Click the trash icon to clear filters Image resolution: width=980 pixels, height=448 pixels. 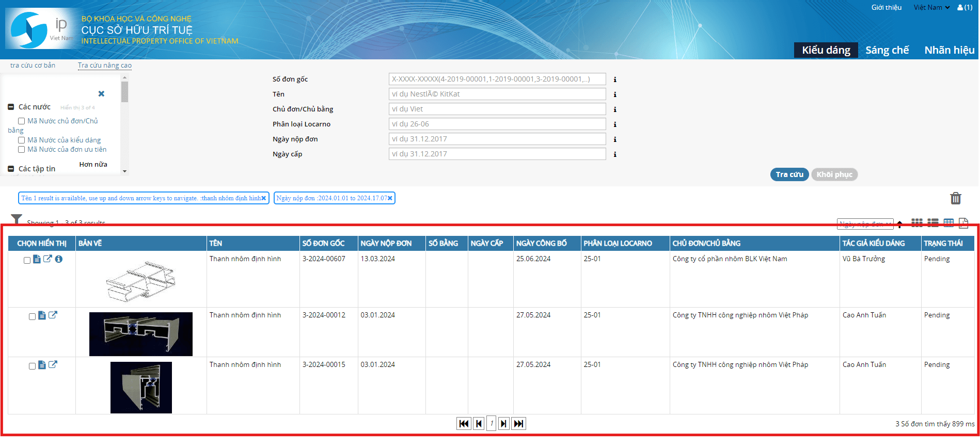pyautogui.click(x=955, y=198)
